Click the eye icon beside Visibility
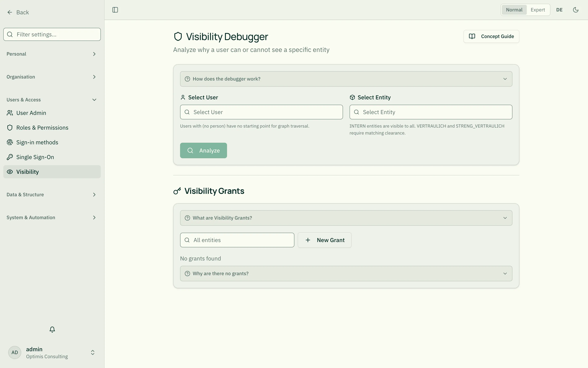The image size is (588, 368). click(x=10, y=172)
